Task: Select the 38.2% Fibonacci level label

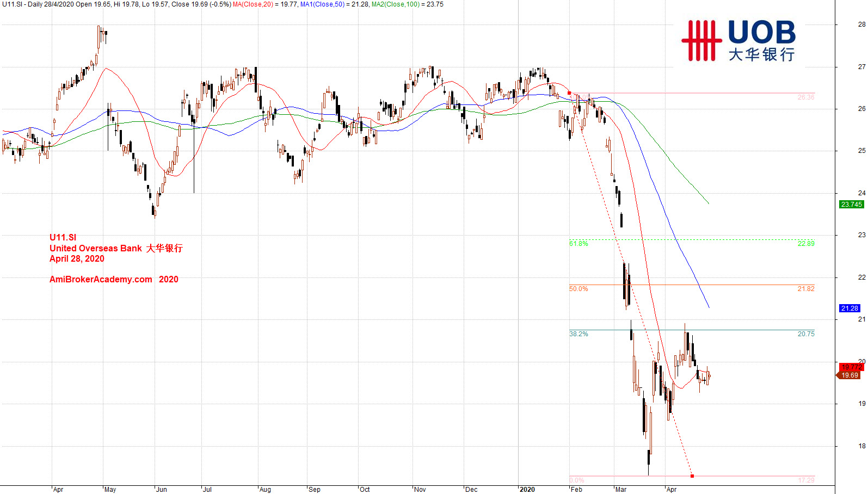Action: [x=578, y=334]
